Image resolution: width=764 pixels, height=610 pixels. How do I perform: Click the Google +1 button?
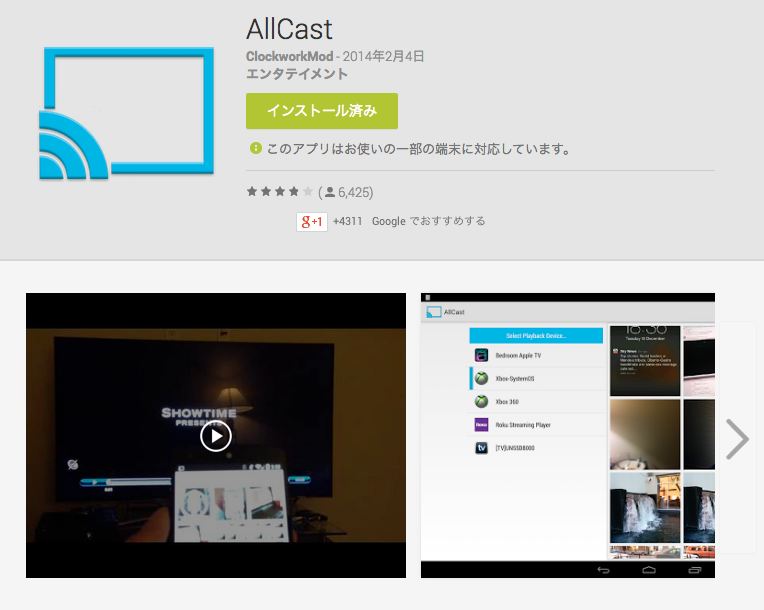[x=312, y=222]
